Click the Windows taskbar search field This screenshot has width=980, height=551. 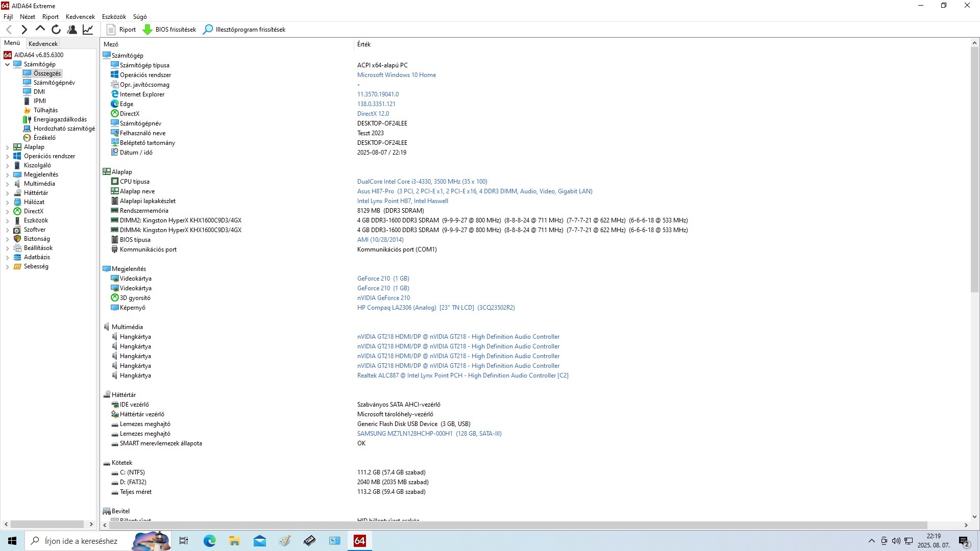click(x=82, y=541)
